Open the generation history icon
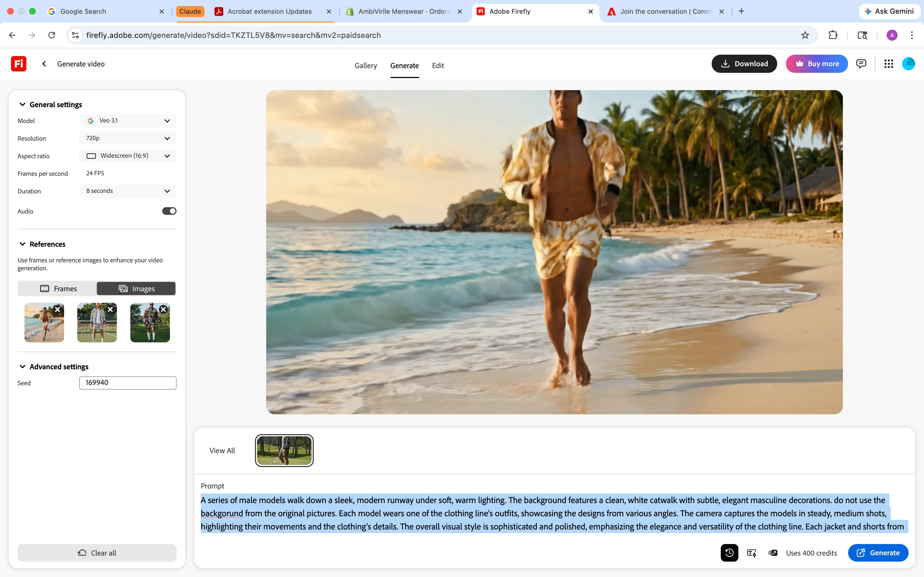Image resolution: width=924 pixels, height=577 pixels. pyautogui.click(x=729, y=553)
